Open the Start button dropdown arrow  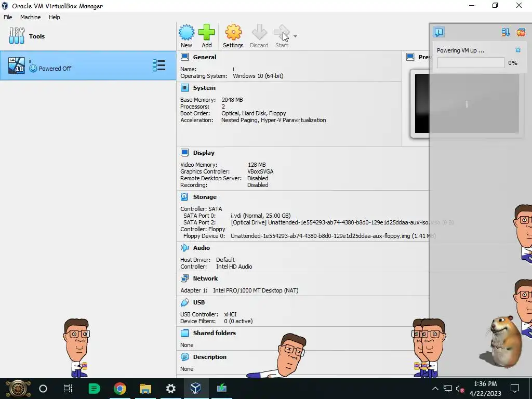295,36
